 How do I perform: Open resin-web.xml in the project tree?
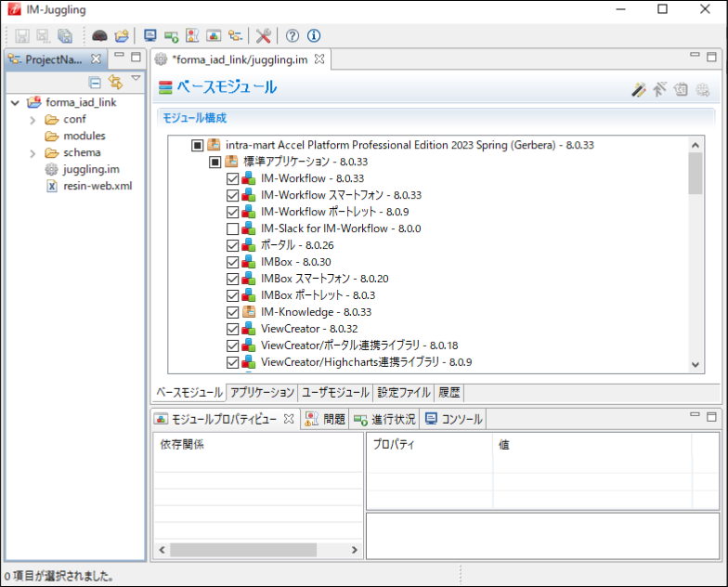[97, 186]
